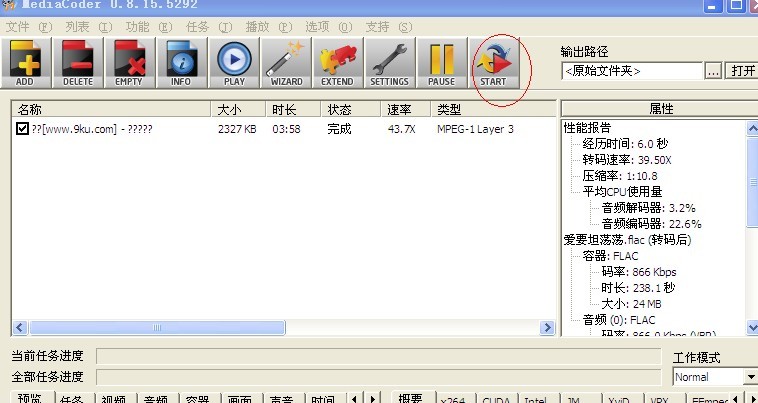This screenshot has width=758, height=403.
Task: Open the INFO toolbar icon
Action: pyautogui.click(x=181, y=63)
